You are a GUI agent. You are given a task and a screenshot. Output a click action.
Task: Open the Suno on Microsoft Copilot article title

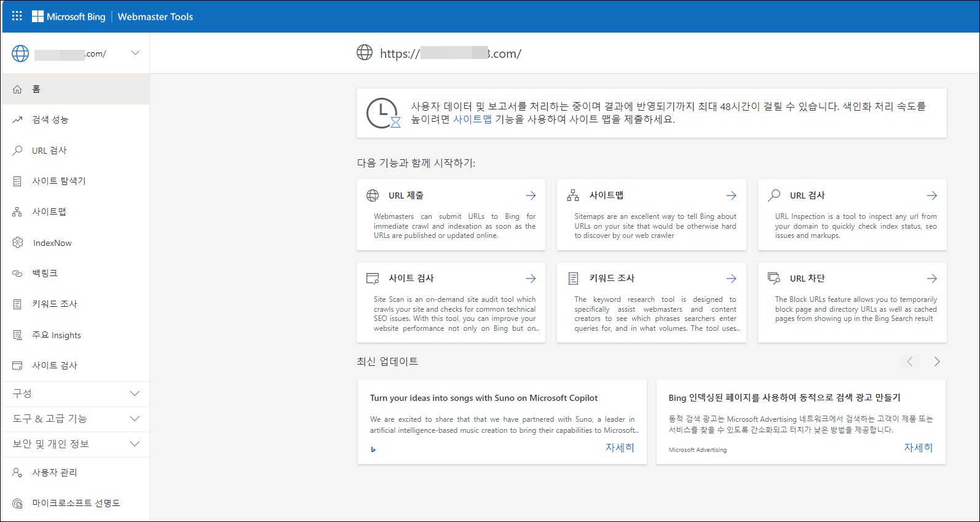pyautogui.click(x=484, y=398)
